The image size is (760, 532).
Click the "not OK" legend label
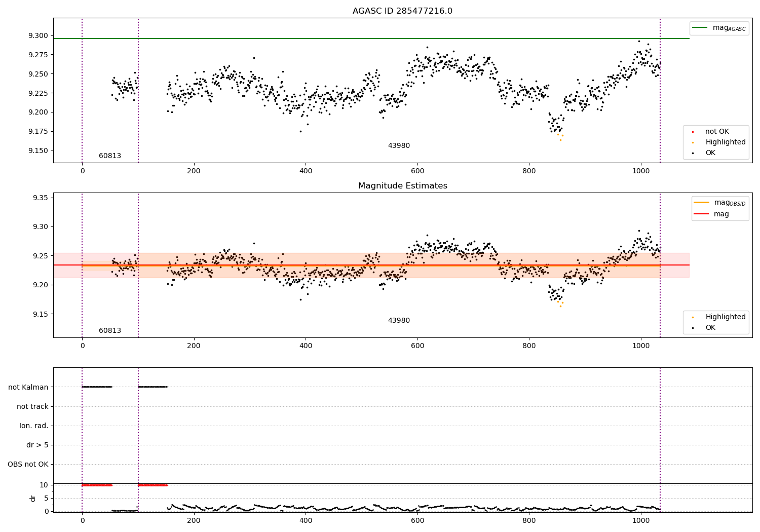coord(717,132)
